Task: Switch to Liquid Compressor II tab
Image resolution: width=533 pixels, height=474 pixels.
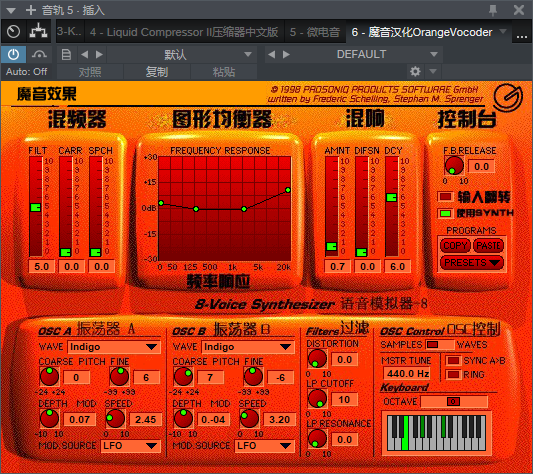Action: [x=184, y=32]
